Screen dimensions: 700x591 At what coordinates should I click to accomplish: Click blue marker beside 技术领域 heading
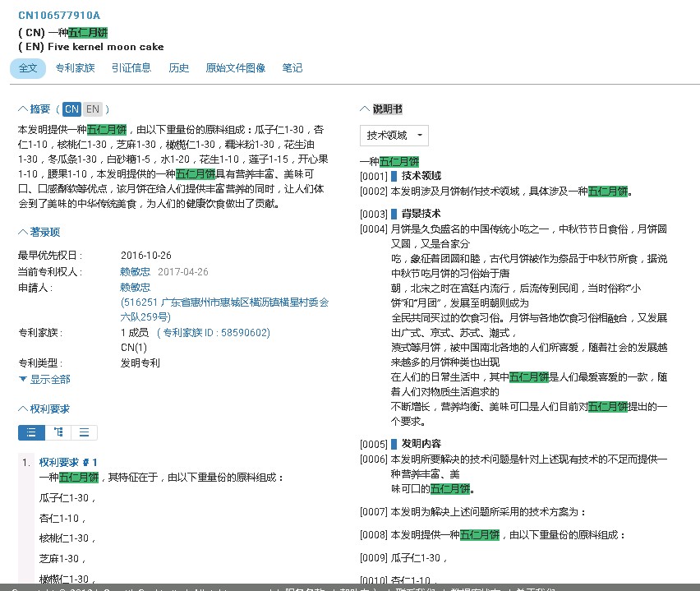pos(394,176)
